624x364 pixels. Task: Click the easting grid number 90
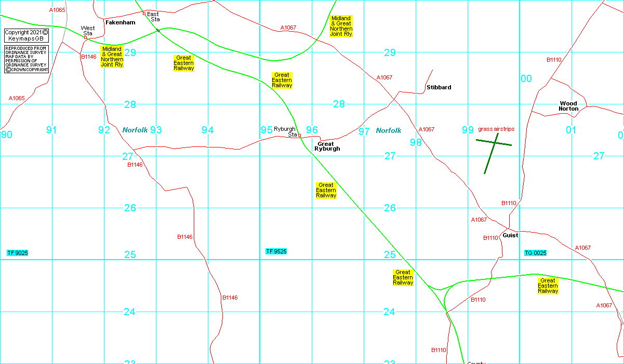point(6,135)
